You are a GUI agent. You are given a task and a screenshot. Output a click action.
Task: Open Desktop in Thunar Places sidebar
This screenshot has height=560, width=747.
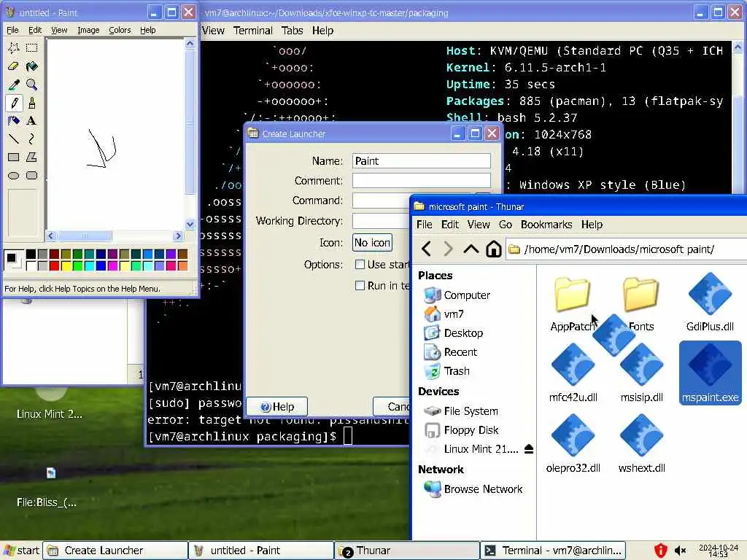[454, 332]
